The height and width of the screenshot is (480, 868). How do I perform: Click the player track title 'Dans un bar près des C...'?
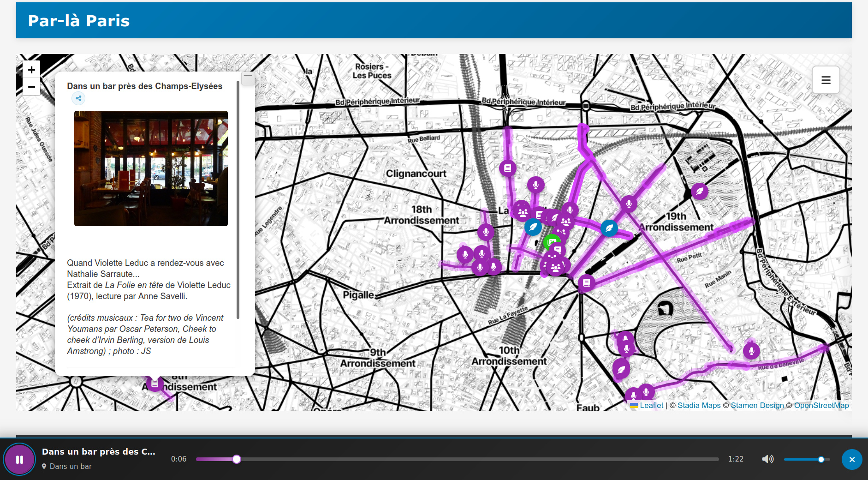[x=99, y=452]
